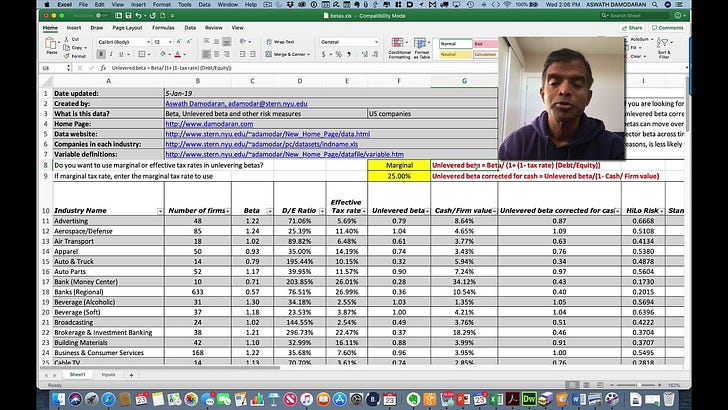Screen dimensions: 728x410
Task: Open the Beta column filter dropdown
Action: pyautogui.click(x=270, y=211)
